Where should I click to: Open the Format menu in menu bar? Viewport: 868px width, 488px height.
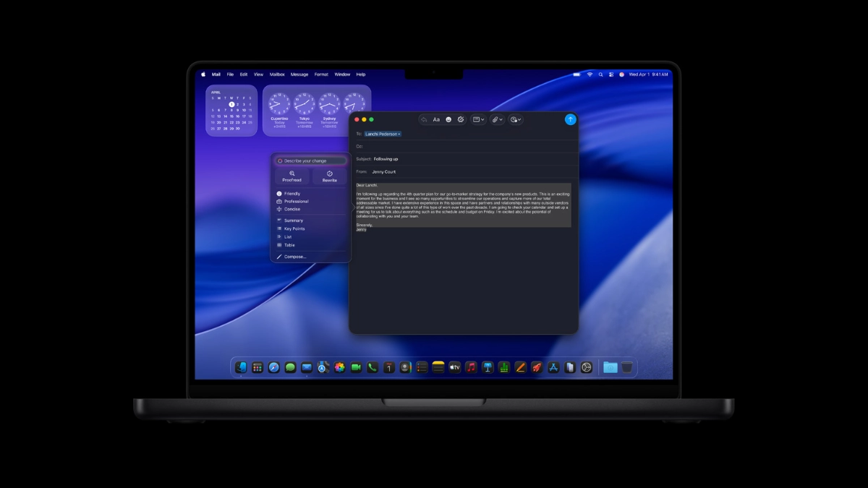(x=321, y=74)
